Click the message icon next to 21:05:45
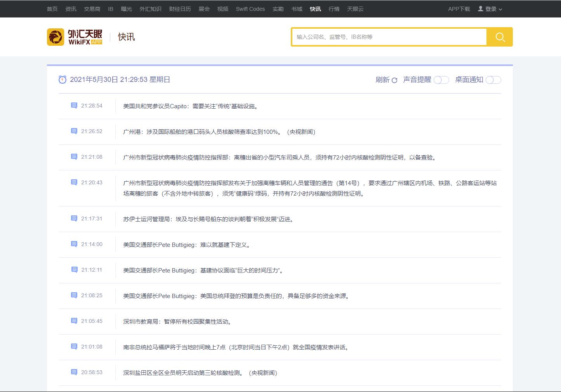 pyautogui.click(x=74, y=321)
